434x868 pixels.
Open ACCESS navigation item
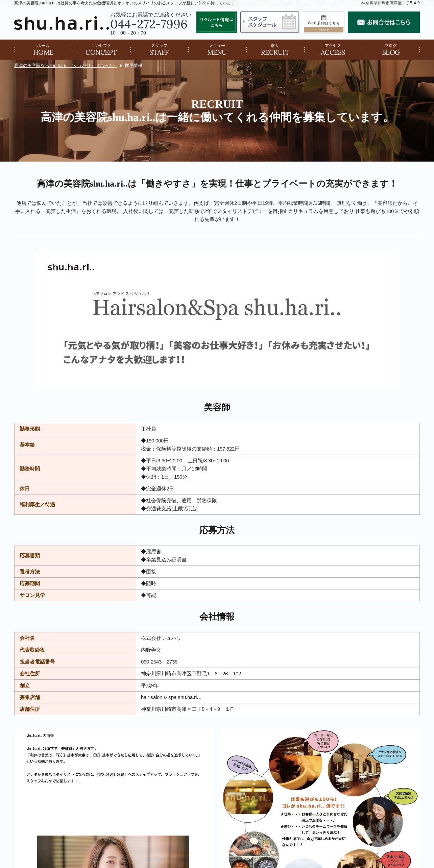333,50
